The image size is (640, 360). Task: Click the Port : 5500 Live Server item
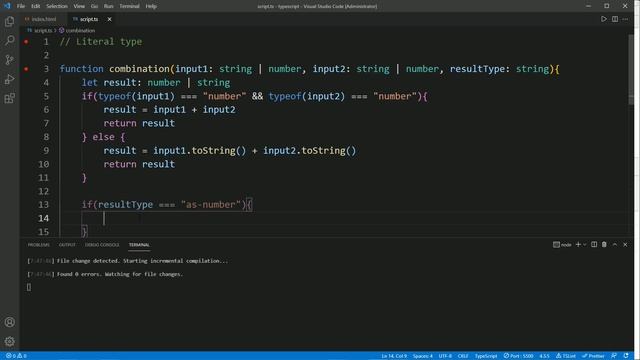pos(518,356)
